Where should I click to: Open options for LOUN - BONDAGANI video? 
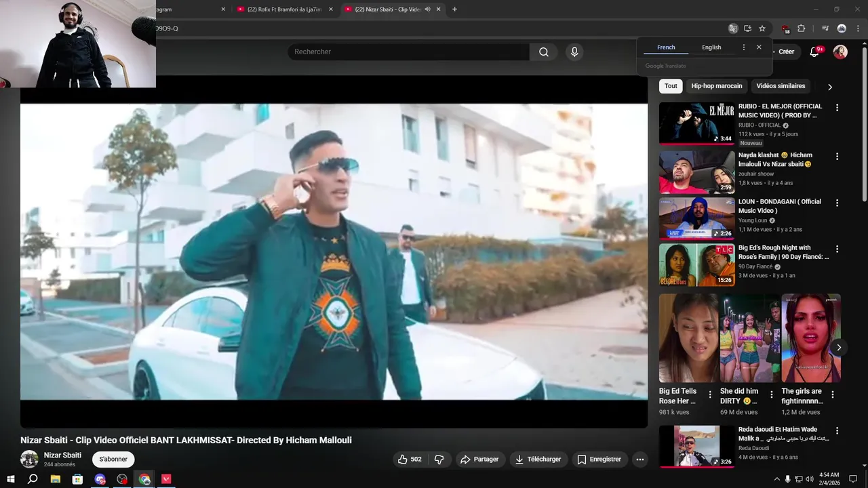(x=837, y=203)
